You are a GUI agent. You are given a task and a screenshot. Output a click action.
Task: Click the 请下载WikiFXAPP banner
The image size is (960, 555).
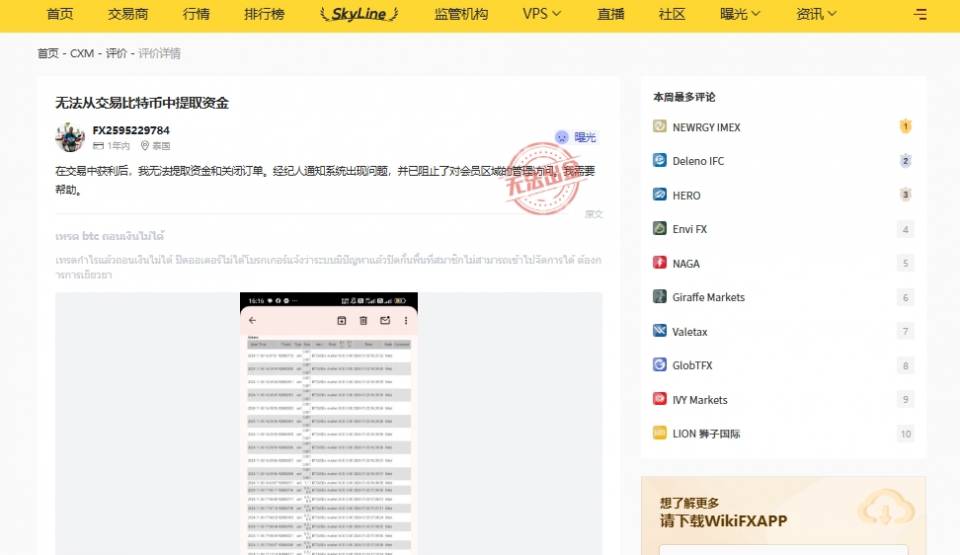783,516
